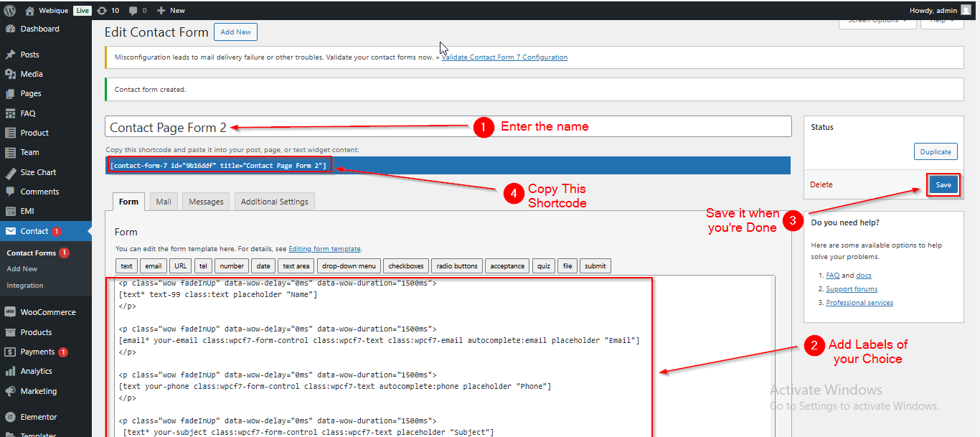Open the New content menu
This screenshot has width=980, height=437.
tap(171, 11)
